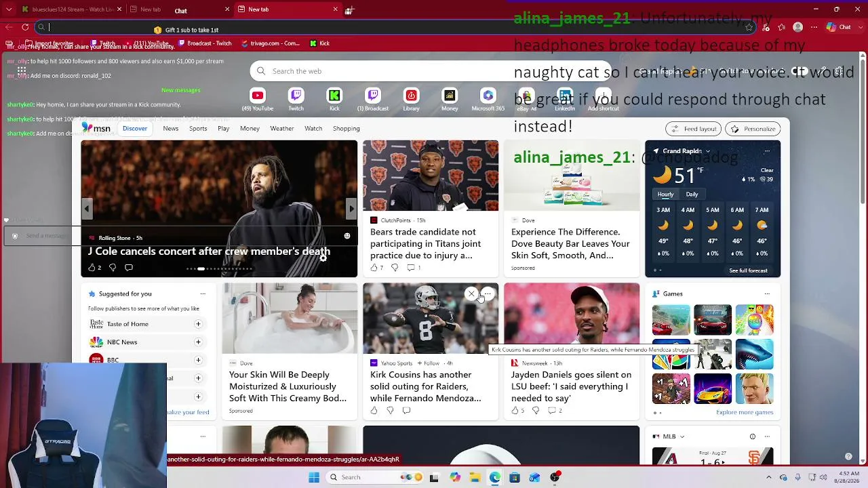Open comments on the J Cole story
The width and height of the screenshot is (868, 488).
coord(129,268)
